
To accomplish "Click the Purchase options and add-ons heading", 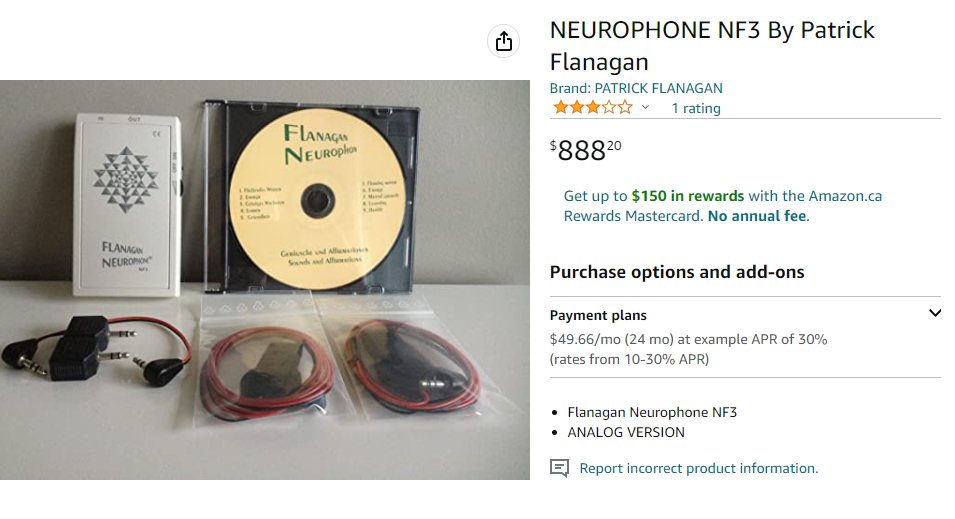I will pos(677,272).
